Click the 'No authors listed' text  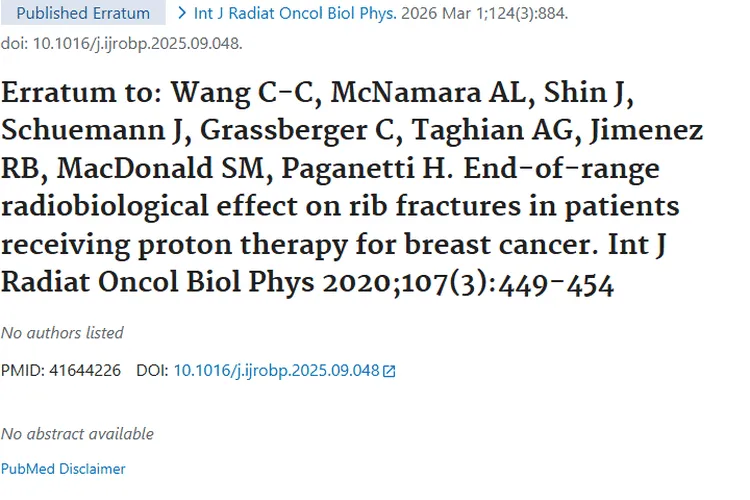(x=62, y=332)
